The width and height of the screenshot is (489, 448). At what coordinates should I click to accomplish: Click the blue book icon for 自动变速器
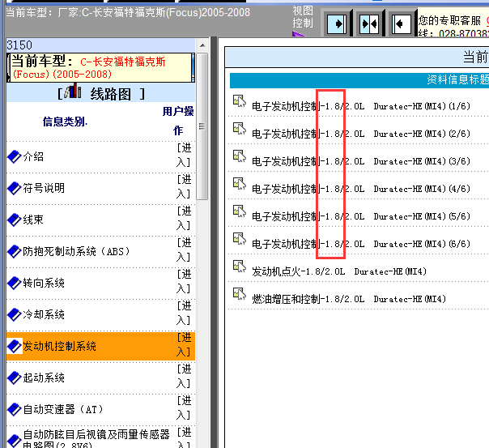(x=14, y=409)
